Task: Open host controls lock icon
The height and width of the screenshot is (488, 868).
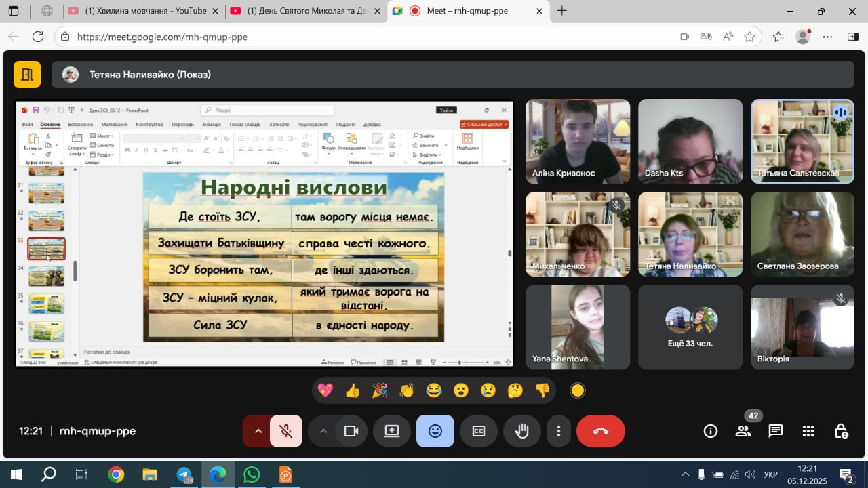Action: (841, 431)
